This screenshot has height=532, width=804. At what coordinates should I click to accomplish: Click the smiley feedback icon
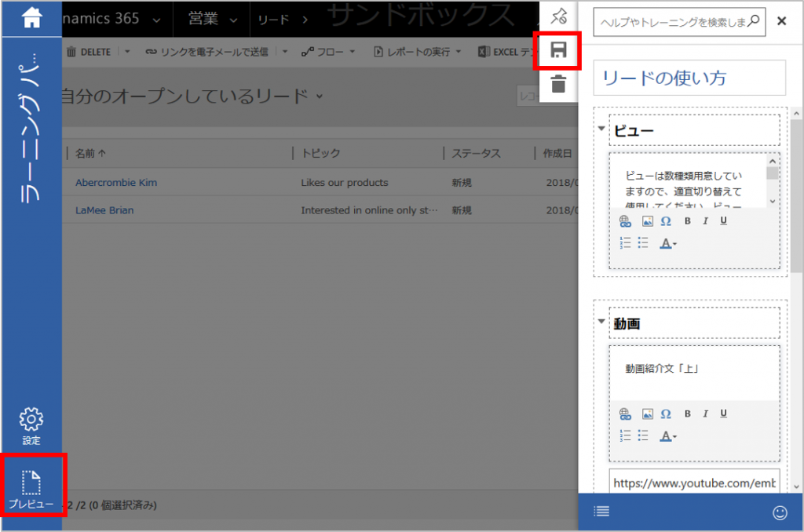coord(780,512)
